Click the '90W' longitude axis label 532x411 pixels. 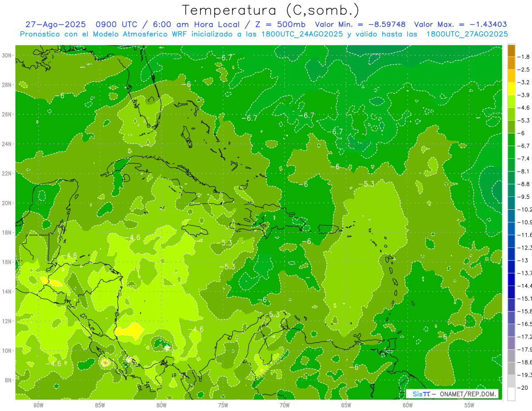click(38, 405)
